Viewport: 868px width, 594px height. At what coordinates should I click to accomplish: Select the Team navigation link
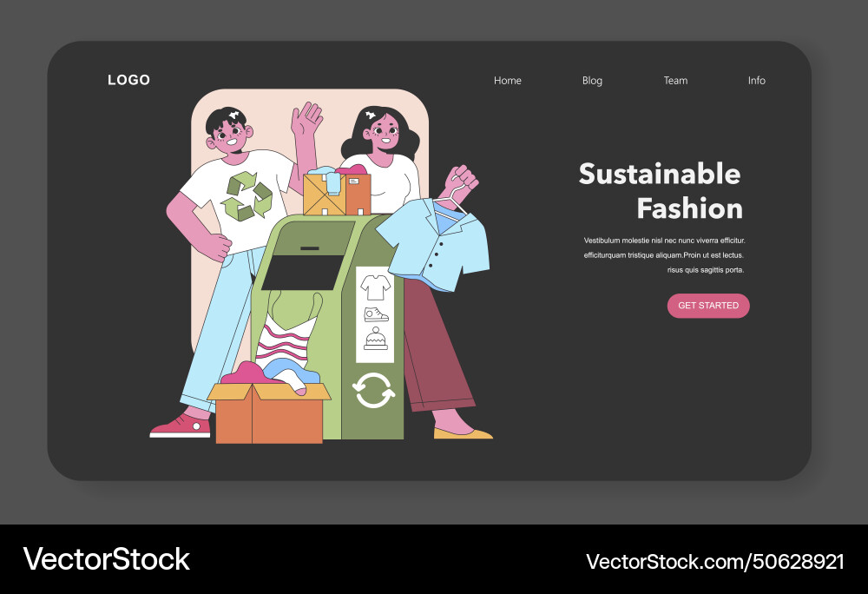point(675,80)
